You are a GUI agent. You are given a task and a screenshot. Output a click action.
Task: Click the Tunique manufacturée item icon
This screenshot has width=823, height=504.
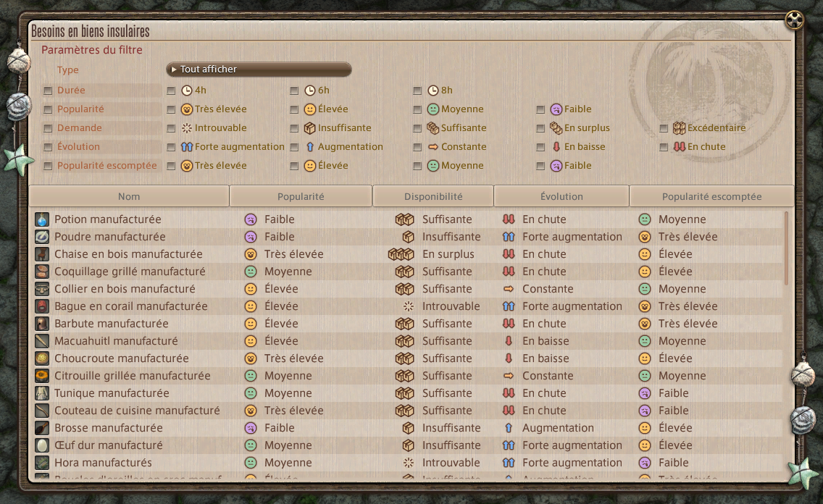[42, 393]
